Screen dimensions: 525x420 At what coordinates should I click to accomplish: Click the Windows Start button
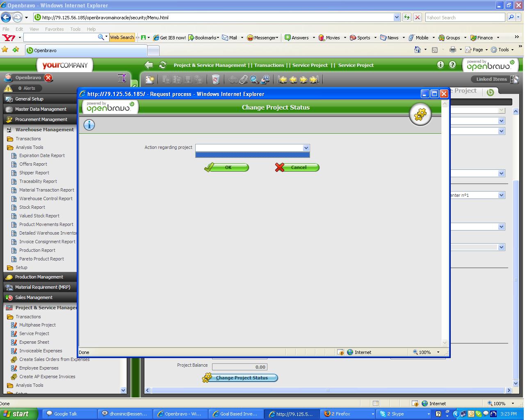pyautogui.click(x=19, y=414)
